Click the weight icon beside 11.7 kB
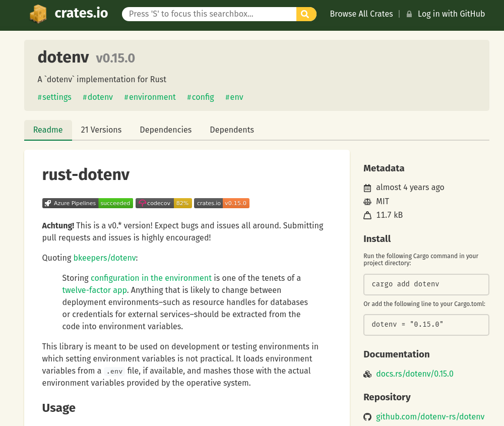 coord(367,215)
